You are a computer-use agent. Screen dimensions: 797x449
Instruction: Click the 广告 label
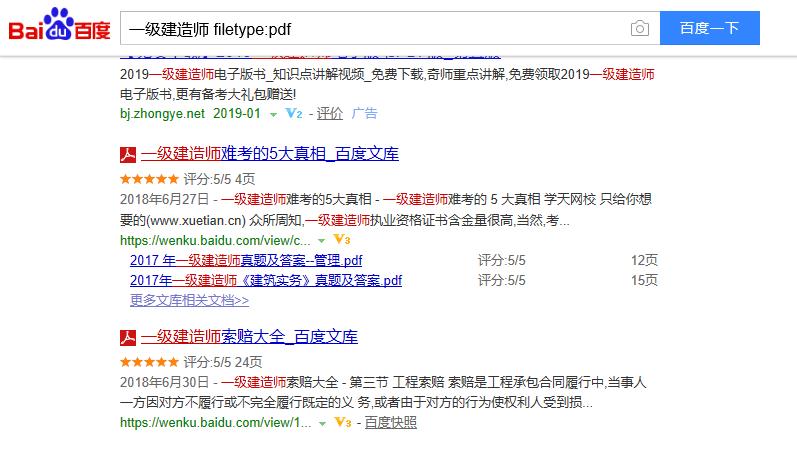pyautogui.click(x=364, y=113)
